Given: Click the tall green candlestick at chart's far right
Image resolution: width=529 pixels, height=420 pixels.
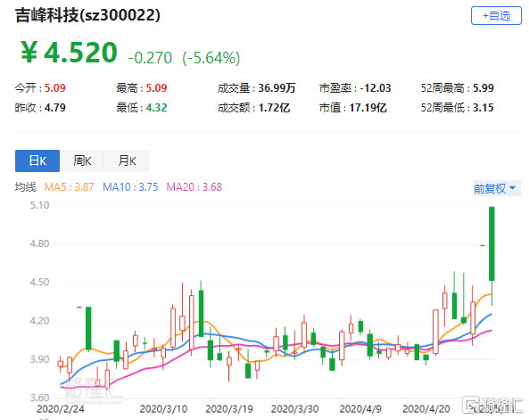Looking at the screenshot, I should tap(492, 243).
